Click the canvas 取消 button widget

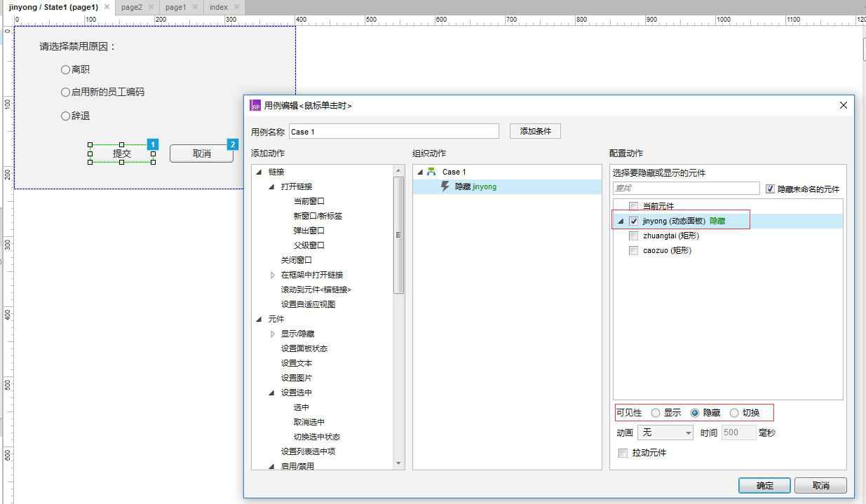point(201,154)
